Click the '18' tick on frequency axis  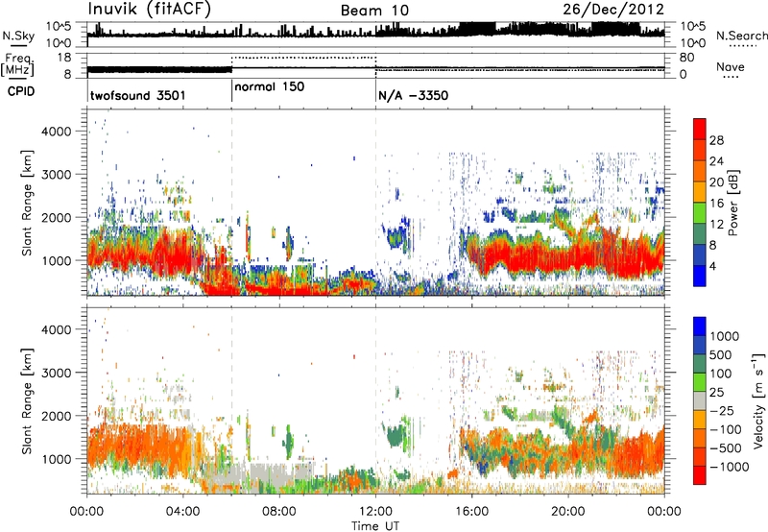click(64, 58)
